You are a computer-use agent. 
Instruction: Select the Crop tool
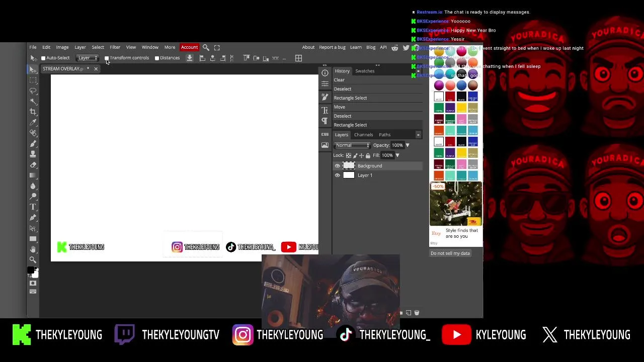(x=33, y=112)
